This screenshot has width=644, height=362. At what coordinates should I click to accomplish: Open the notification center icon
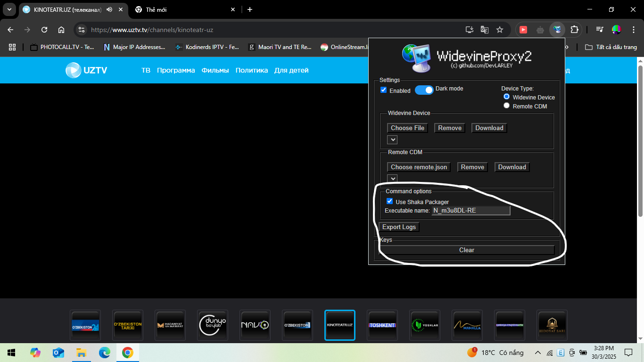pyautogui.click(x=628, y=353)
